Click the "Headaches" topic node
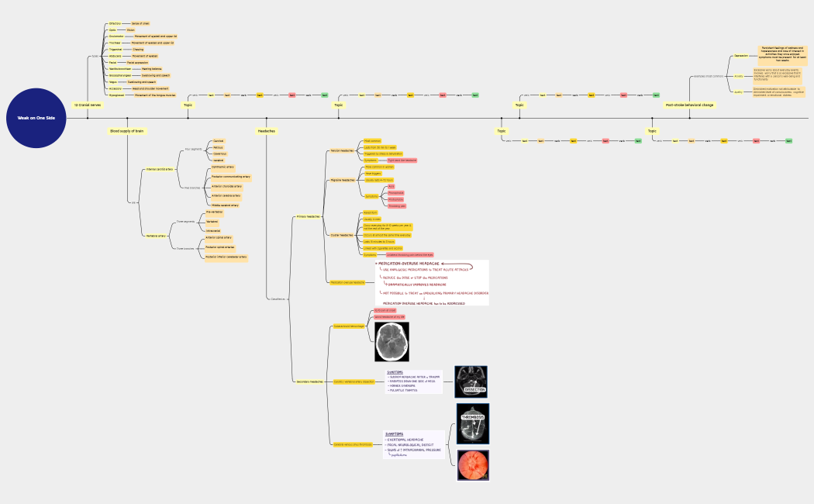Image resolution: width=814 pixels, height=504 pixels. [x=267, y=131]
